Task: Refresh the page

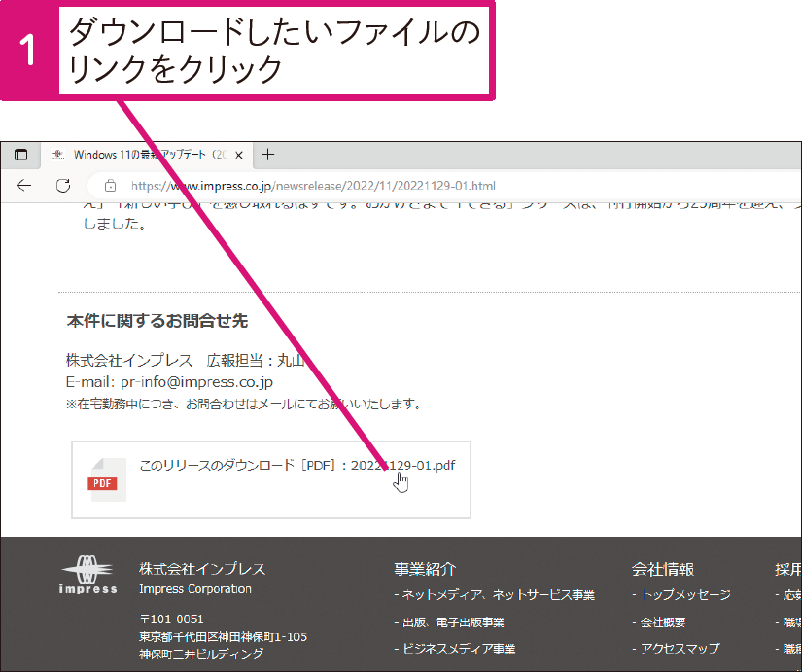Action: point(63,186)
